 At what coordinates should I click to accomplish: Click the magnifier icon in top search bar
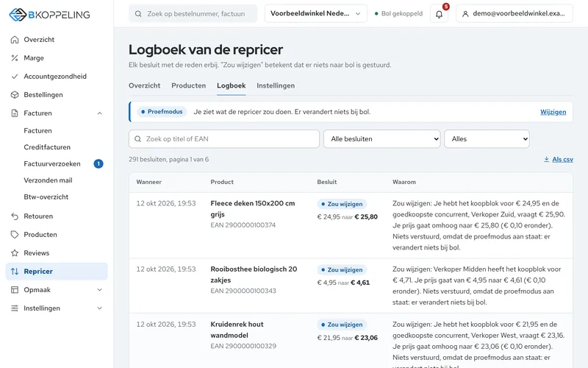coord(138,14)
